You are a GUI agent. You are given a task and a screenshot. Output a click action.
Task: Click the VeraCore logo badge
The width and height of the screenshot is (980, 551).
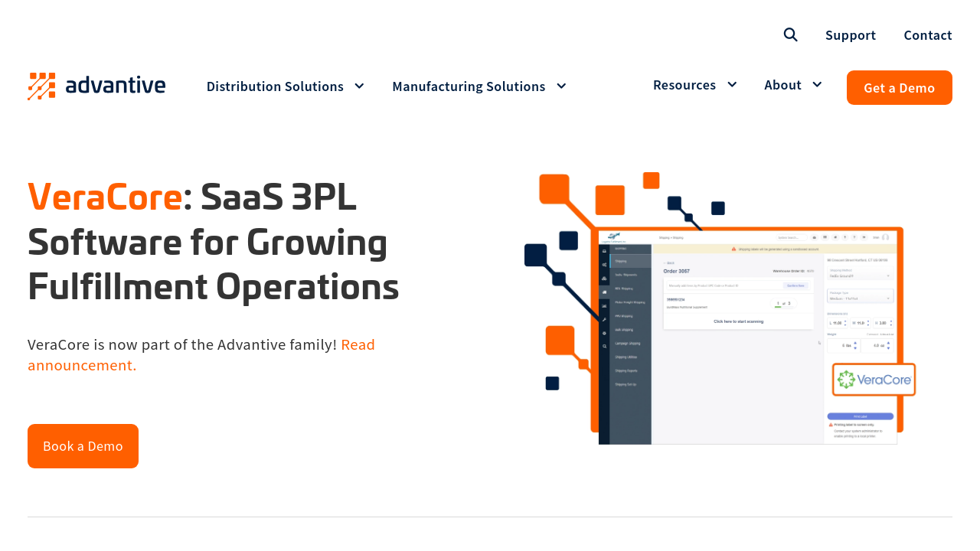click(x=874, y=380)
